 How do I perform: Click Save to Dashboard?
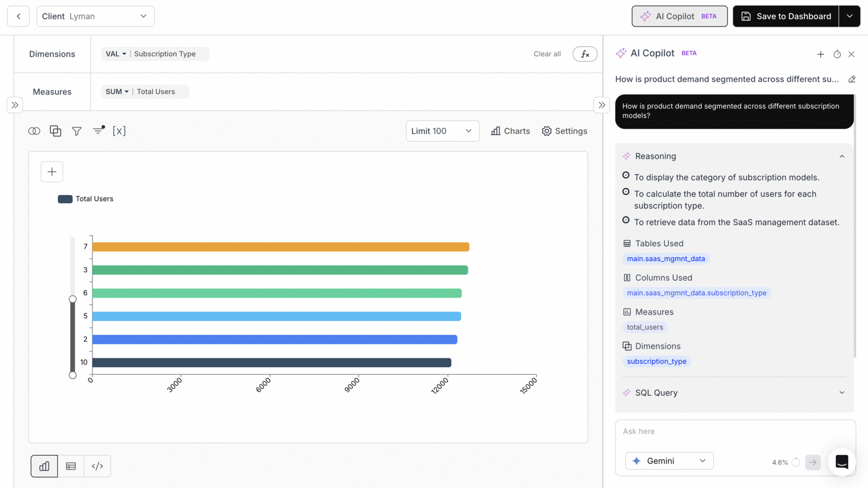click(x=786, y=16)
